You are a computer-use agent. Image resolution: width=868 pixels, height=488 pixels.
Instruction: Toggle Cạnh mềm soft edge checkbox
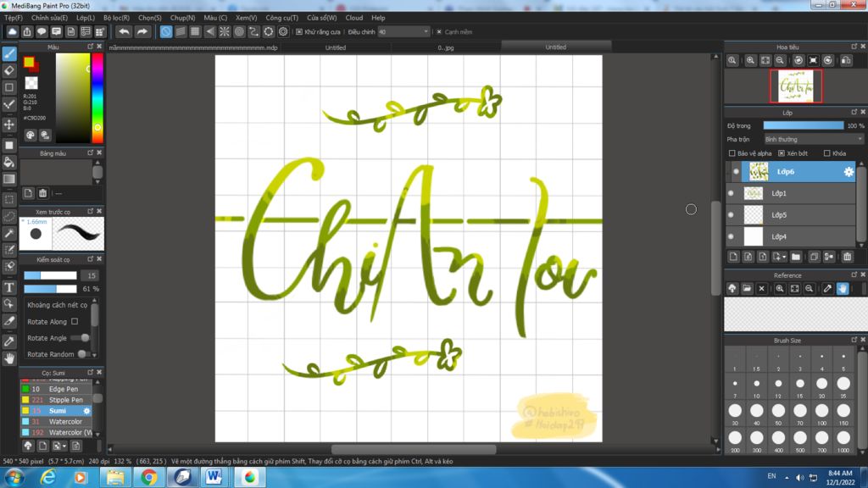[x=439, y=32]
